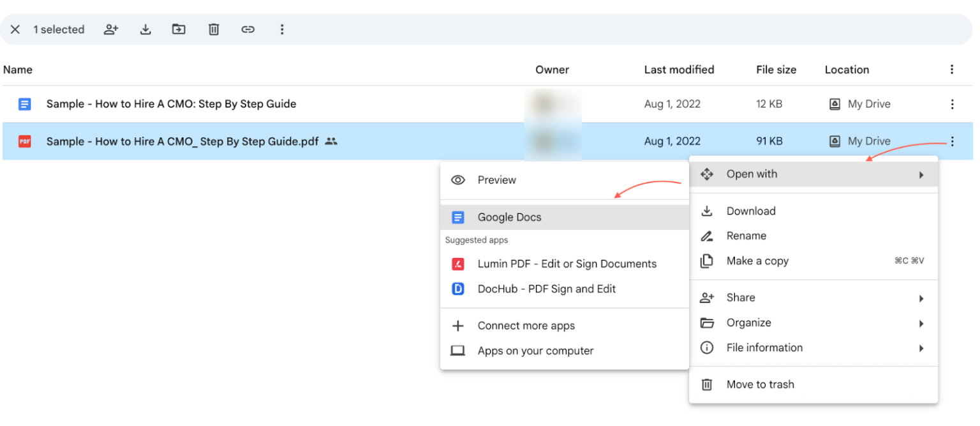Open the three-dot menu on the Google Doc row
Screen dimensions: 980x426
(952, 103)
